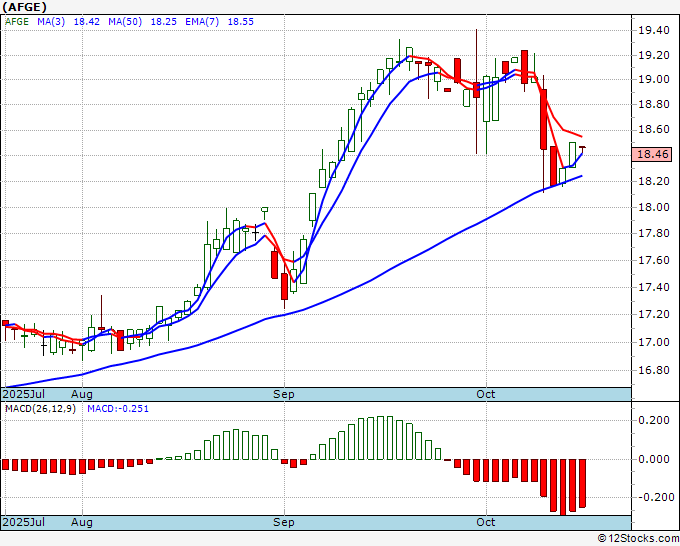Click 2025Jul on MACD date axis
Screen dimensions: 680x546
(x=24, y=522)
